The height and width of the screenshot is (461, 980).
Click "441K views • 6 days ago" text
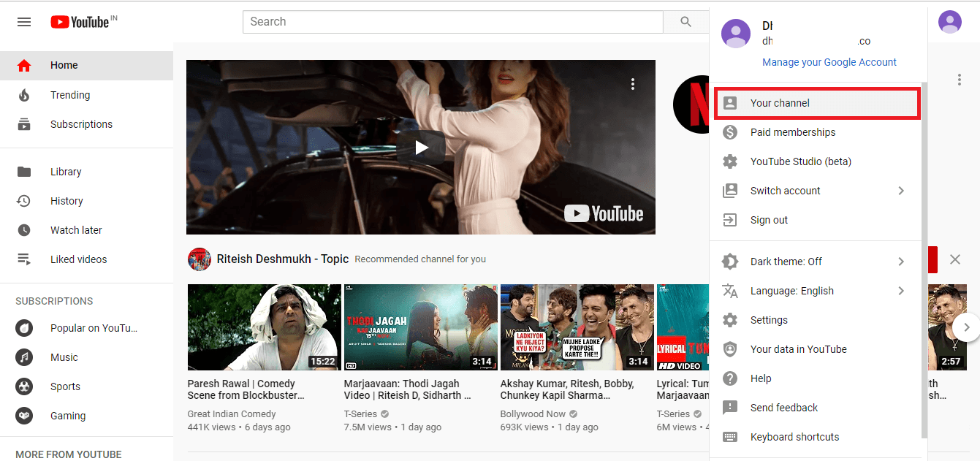pos(239,427)
